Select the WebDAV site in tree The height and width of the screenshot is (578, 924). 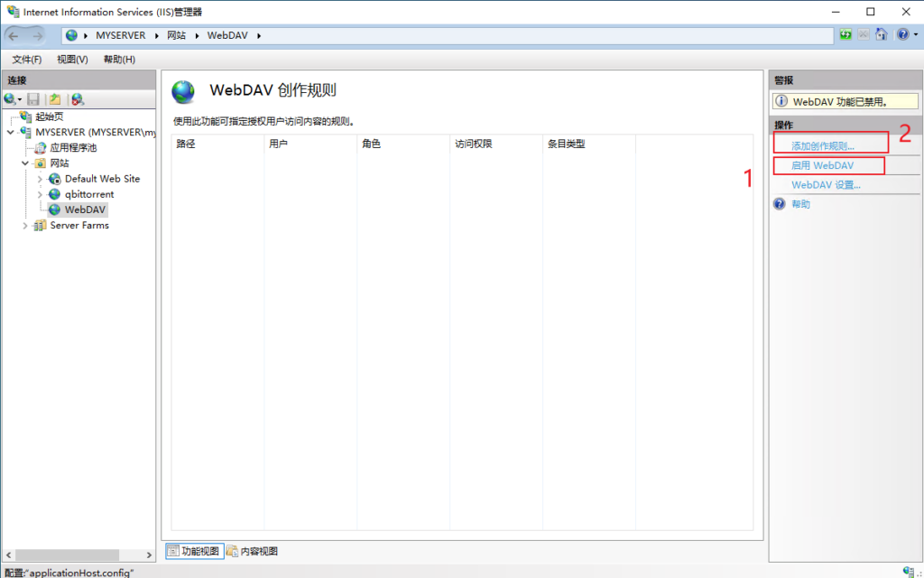pyautogui.click(x=86, y=210)
